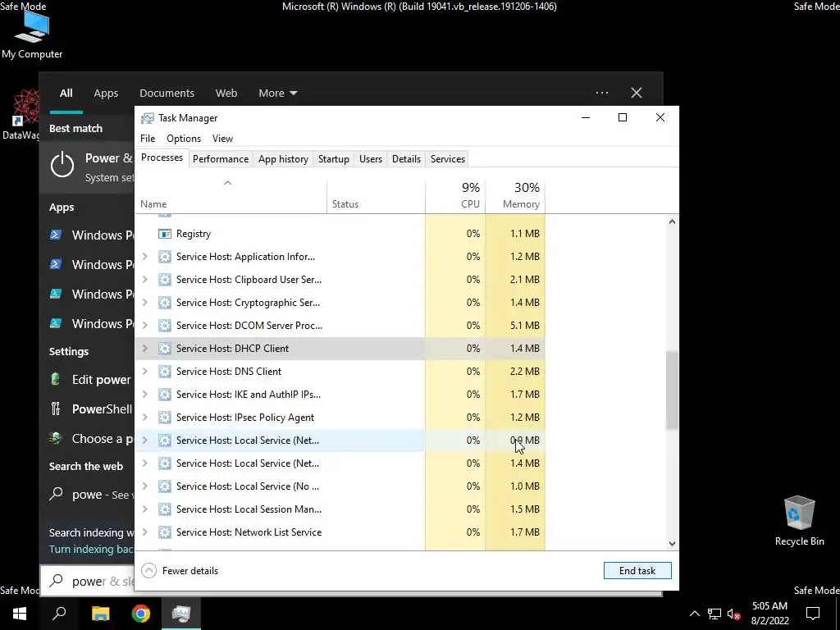Click the gear icon beside Service Host: DHCP Client
This screenshot has height=630, width=840.
tap(164, 348)
